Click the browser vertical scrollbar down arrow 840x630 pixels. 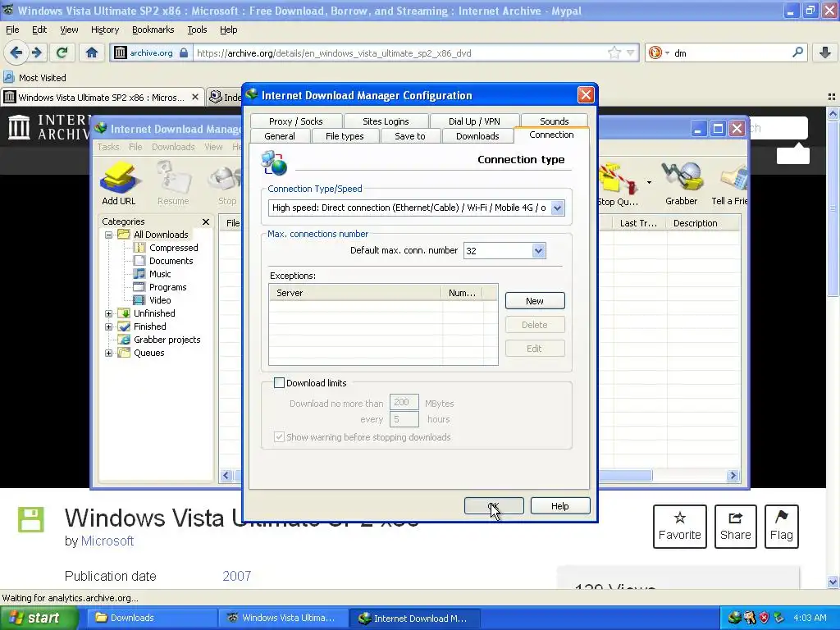833,582
